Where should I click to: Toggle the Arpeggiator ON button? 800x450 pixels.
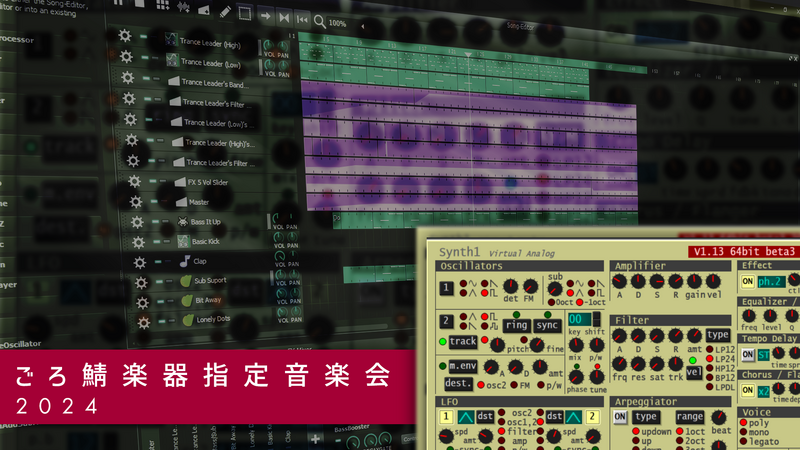coord(620,416)
